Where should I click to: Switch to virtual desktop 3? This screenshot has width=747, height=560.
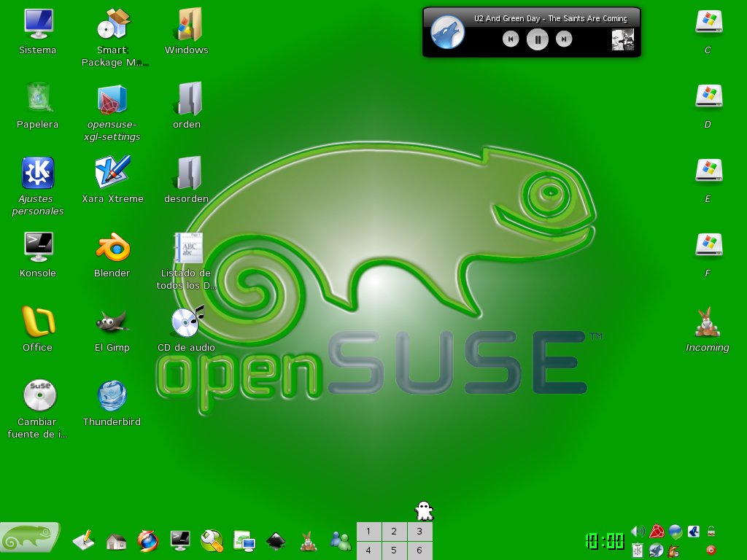(419, 532)
